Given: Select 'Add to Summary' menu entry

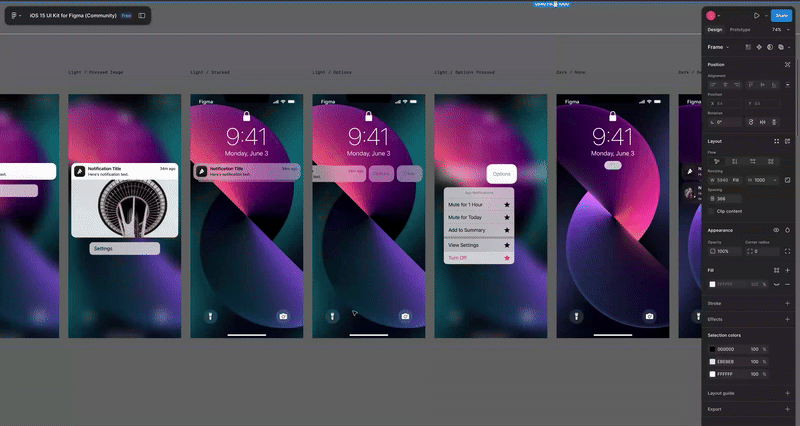Looking at the screenshot, I should (x=479, y=230).
